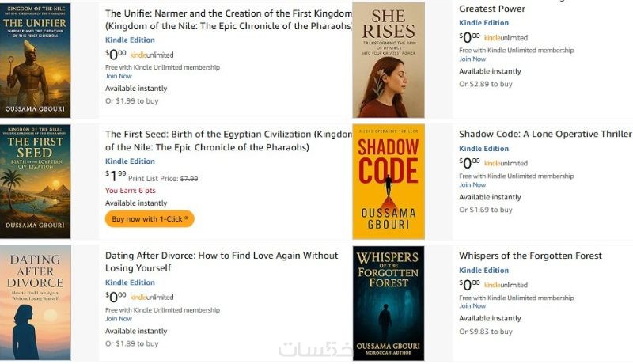Click the $1.99 price of The First Seed
Viewport: 633px width, 364px height.
pyautogui.click(x=116, y=176)
